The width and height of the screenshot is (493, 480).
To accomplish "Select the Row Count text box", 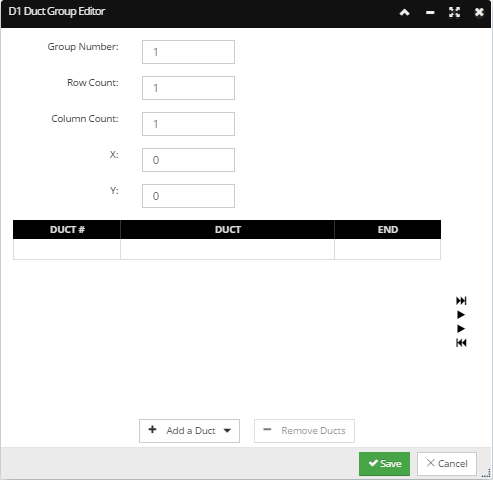I will tap(188, 88).
